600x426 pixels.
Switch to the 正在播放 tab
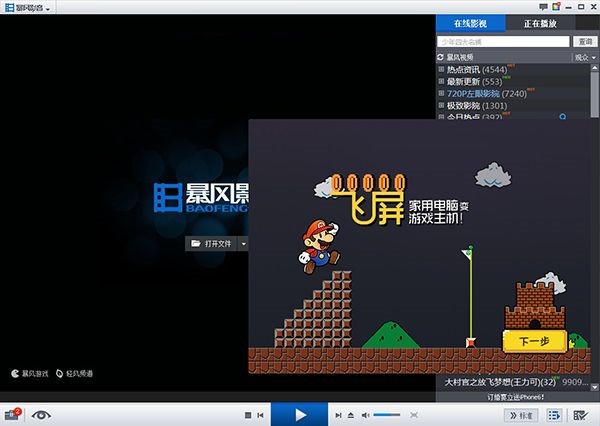[x=540, y=23]
